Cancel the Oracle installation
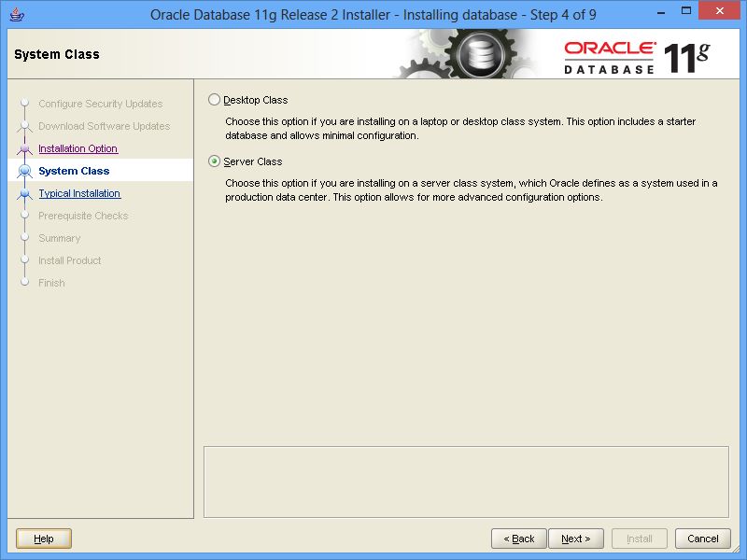The width and height of the screenshot is (747, 560). (703, 539)
